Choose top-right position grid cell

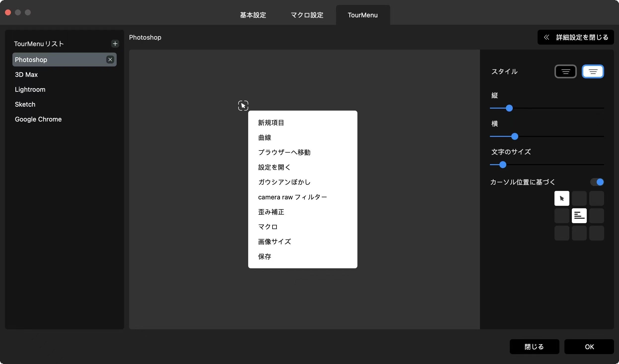(596, 198)
